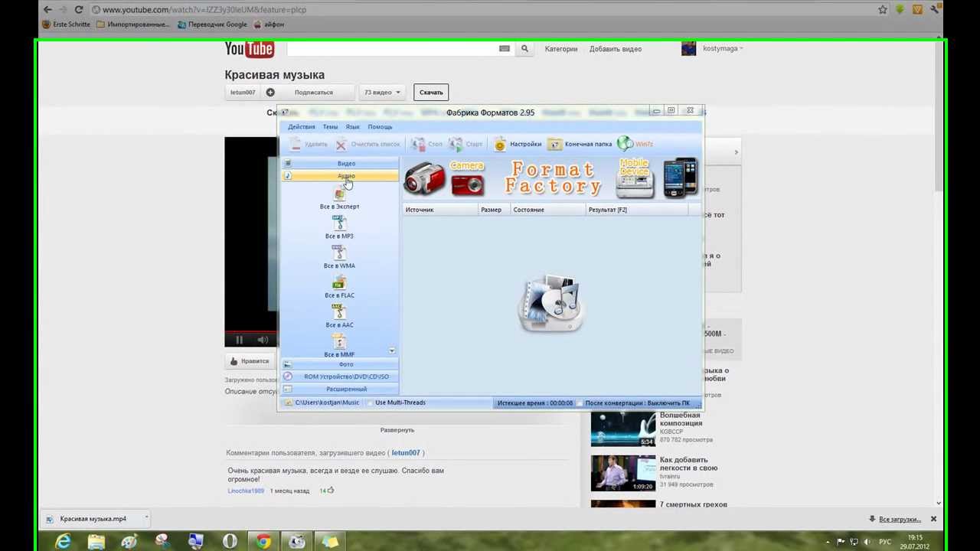Open the downloaded Красивая музыка.mp4 file
This screenshot has height=551, width=980.
click(93, 519)
